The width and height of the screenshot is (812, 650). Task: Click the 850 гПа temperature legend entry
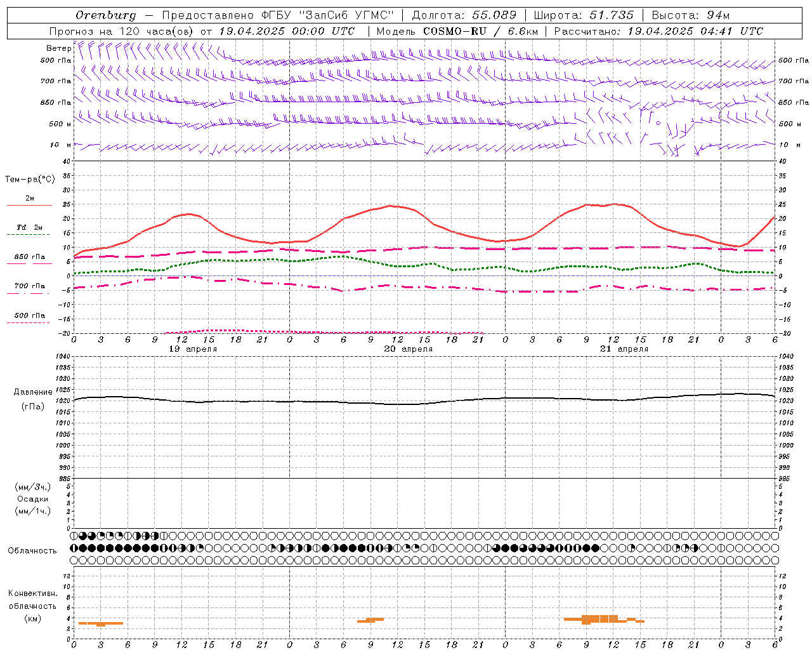point(30,257)
